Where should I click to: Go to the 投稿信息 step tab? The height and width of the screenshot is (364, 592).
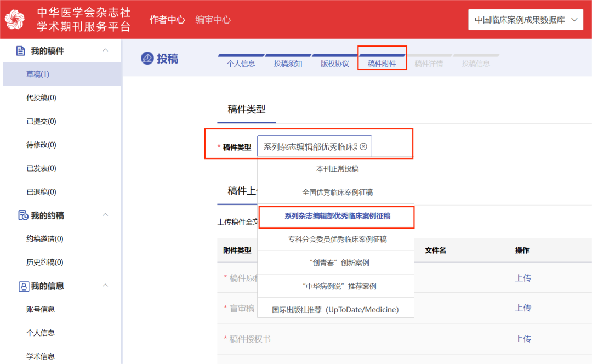coord(476,64)
